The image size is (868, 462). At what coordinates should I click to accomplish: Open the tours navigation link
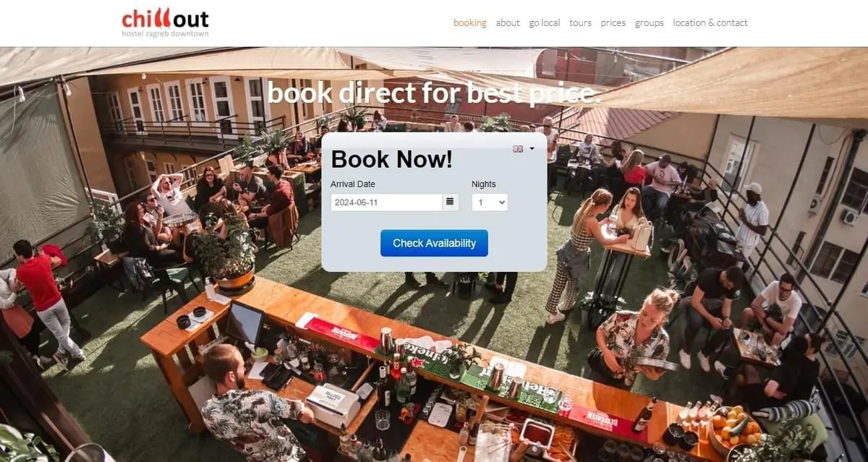coord(580,22)
